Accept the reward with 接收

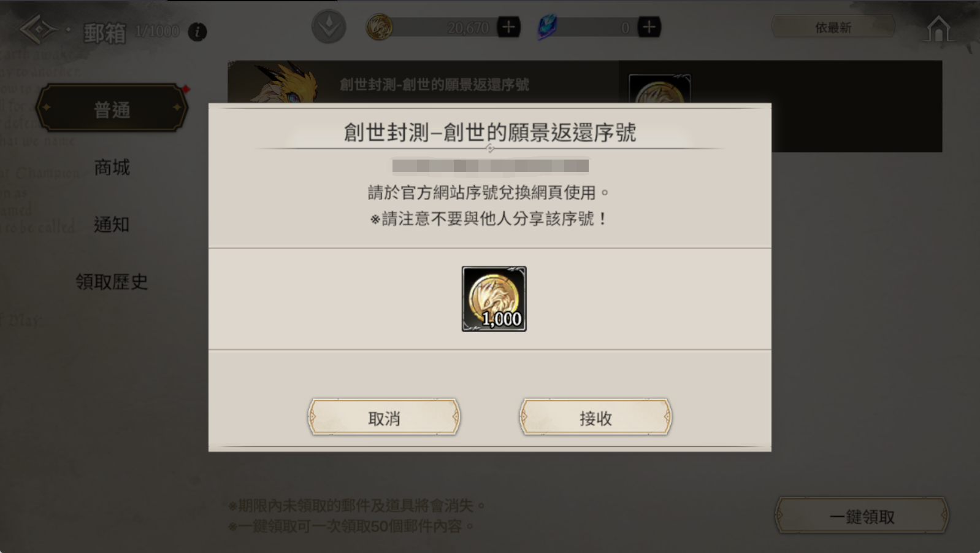[595, 417]
